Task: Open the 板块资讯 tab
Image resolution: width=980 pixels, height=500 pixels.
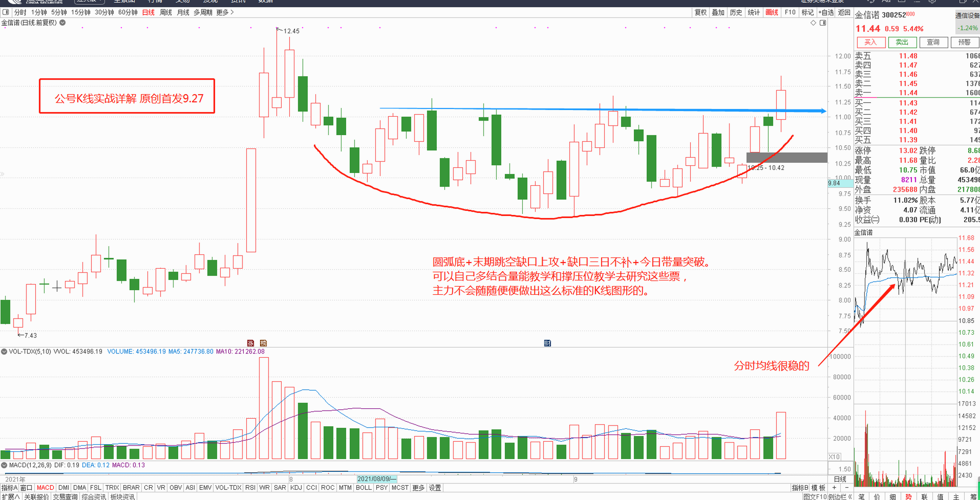Action: (x=123, y=496)
